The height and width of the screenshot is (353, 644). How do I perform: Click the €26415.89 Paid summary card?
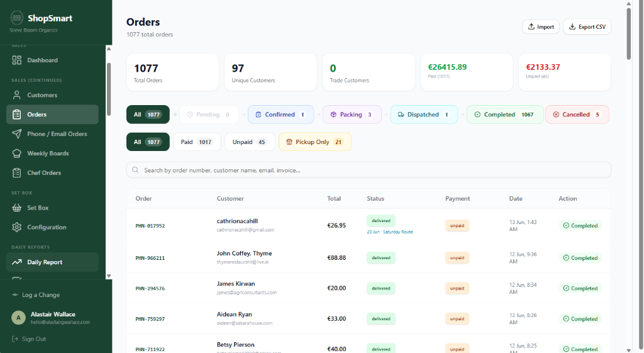coord(467,72)
